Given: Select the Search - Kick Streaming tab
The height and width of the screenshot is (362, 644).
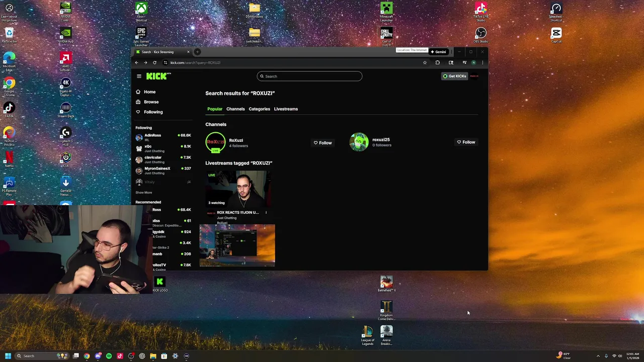Looking at the screenshot, I should coord(162,52).
